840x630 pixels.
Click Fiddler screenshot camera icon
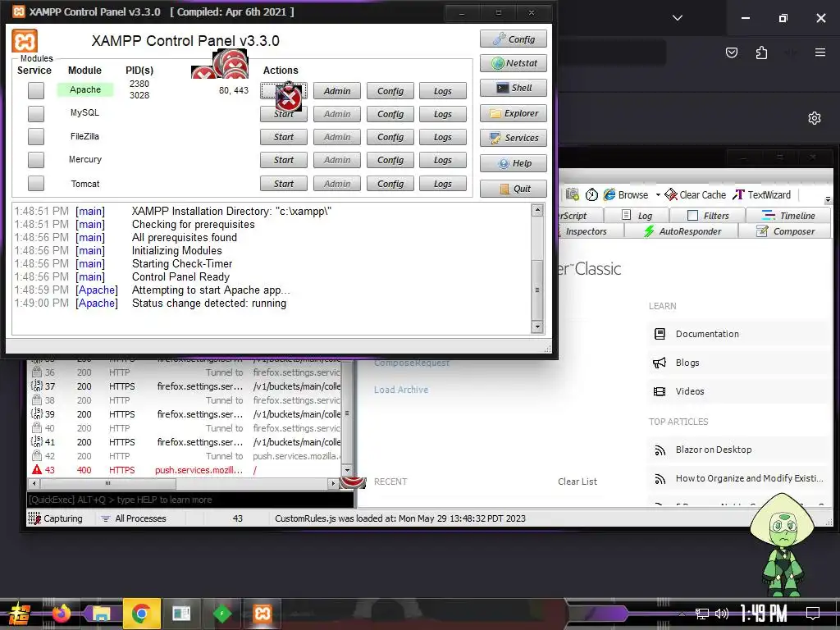pyautogui.click(x=572, y=194)
